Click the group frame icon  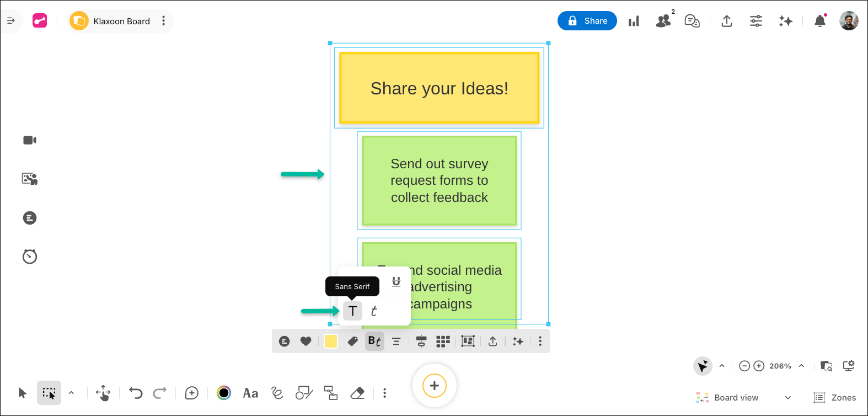(x=468, y=342)
